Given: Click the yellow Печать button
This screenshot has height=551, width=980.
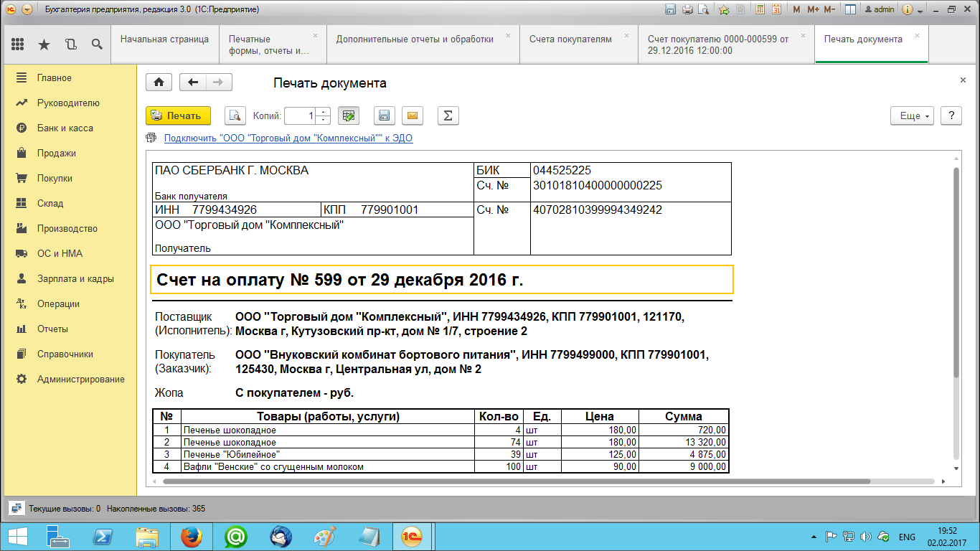Looking at the screenshot, I should point(178,116).
